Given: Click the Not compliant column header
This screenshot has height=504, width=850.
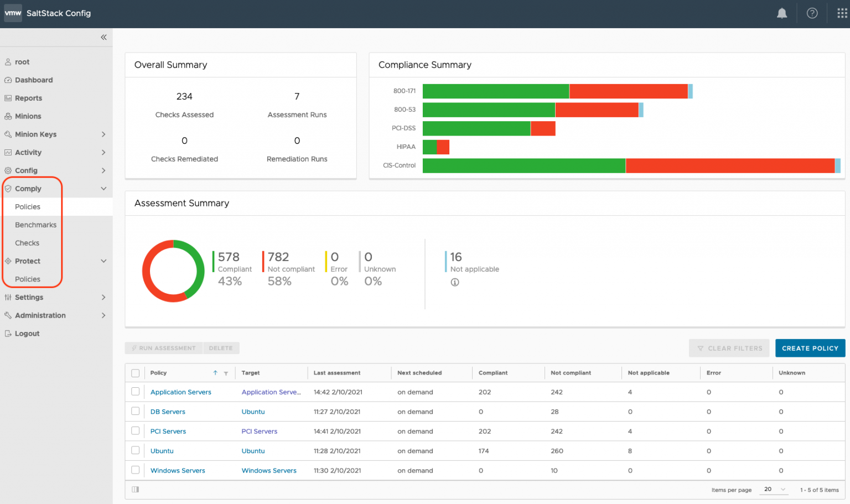Looking at the screenshot, I should pos(571,373).
